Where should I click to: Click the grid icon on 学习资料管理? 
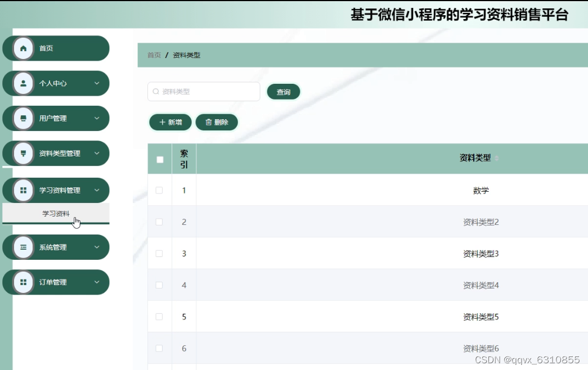coord(23,190)
